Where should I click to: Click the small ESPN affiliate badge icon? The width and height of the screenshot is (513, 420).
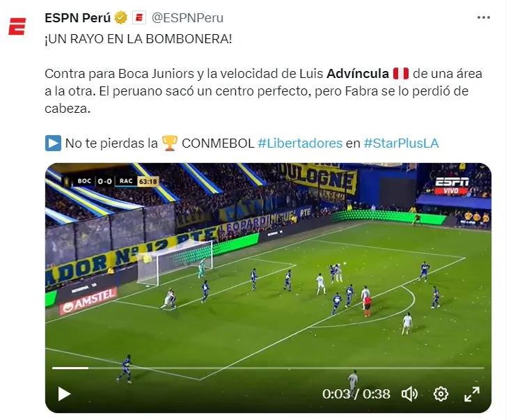point(139,17)
